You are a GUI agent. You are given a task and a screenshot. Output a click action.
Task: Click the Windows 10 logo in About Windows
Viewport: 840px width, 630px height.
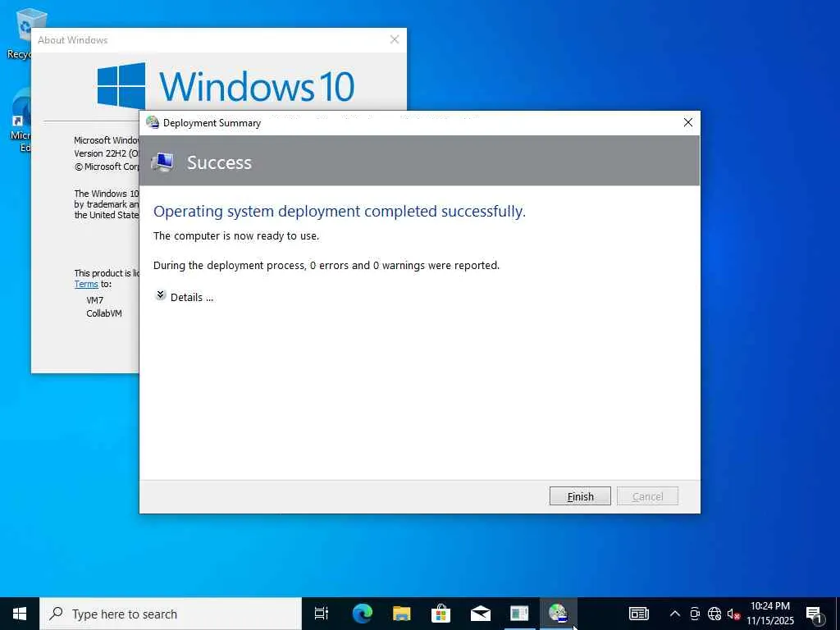[226, 84]
